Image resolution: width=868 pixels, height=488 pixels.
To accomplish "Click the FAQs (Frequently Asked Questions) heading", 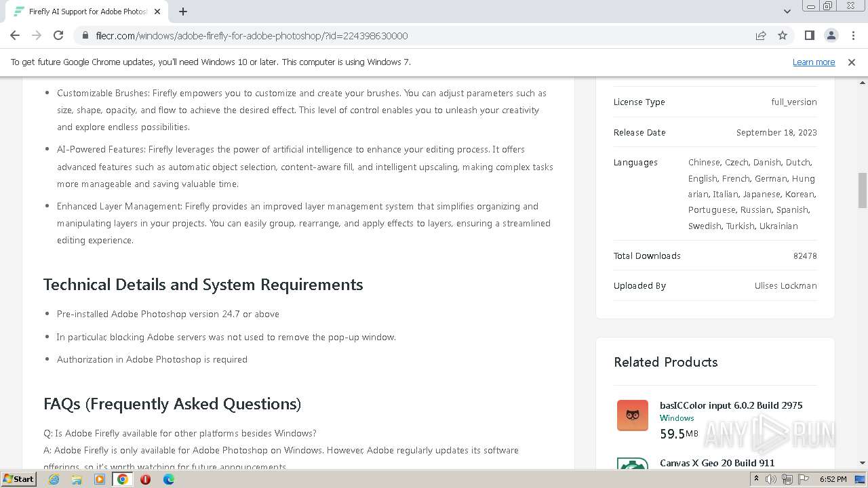I will [x=172, y=404].
